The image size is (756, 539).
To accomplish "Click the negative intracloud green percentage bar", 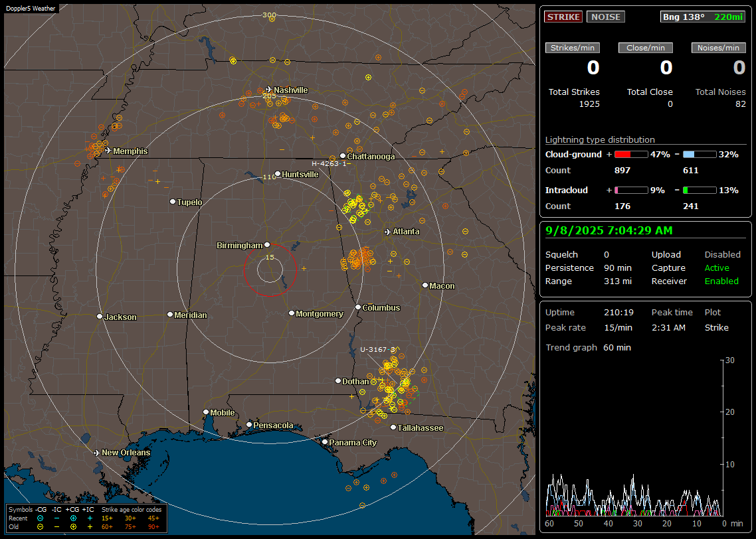I will pos(700,191).
